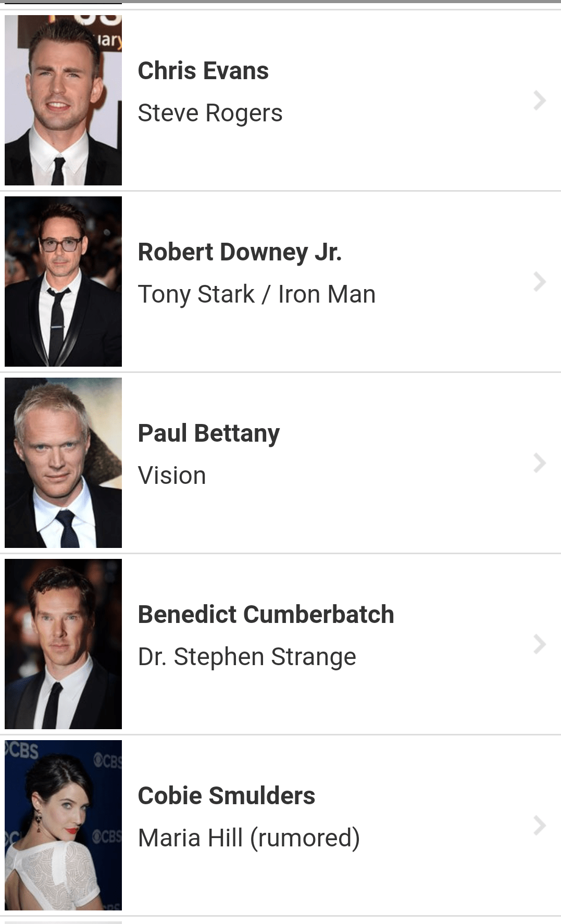This screenshot has width=561, height=924.
Task: Tap the Steve Rogers character label
Action: 210,113
